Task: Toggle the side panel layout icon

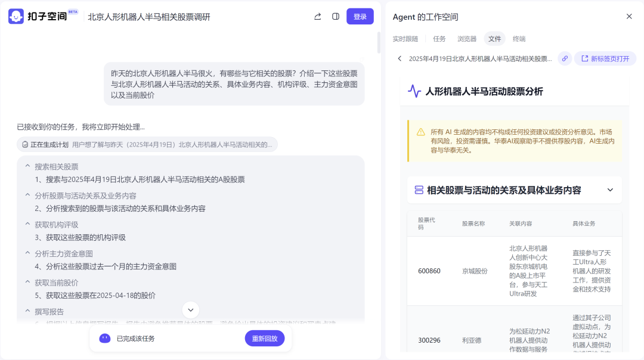Action: coord(336,17)
